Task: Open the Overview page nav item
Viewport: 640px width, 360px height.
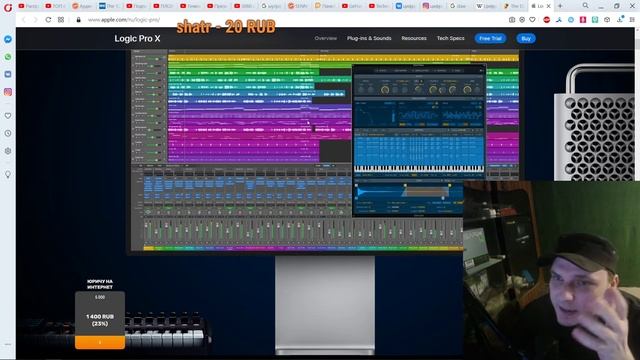Action: click(325, 38)
